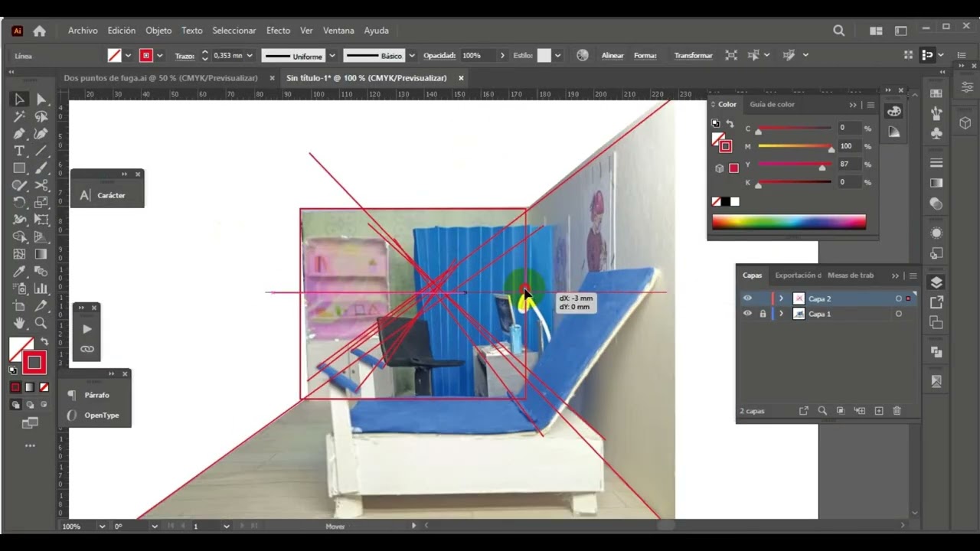Select the Perspective Grid tool
The width and height of the screenshot is (980, 551).
pos(41,237)
